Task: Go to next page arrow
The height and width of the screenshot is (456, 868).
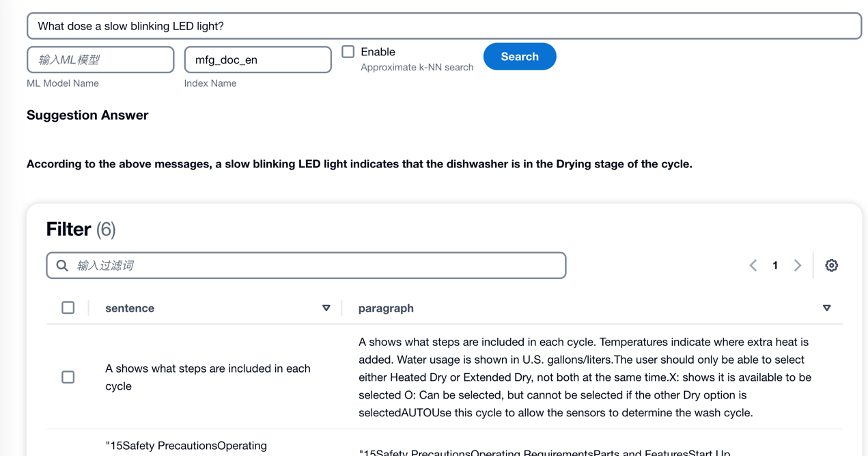Action: [x=797, y=265]
